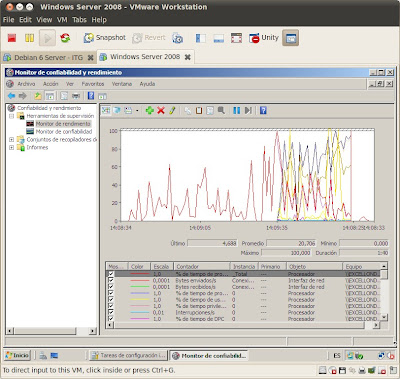
Task: Click Freeze Display pause button
Action: [x=237, y=110]
